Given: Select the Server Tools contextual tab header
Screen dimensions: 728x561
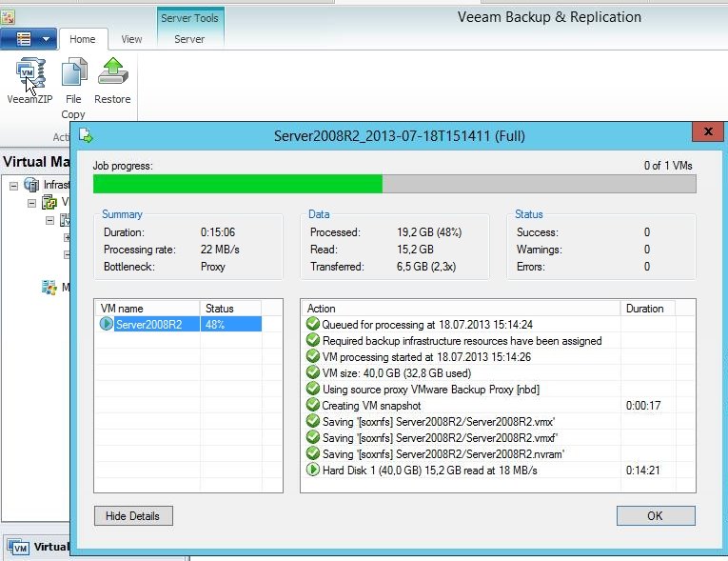Looking at the screenshot, I should 190,18.
